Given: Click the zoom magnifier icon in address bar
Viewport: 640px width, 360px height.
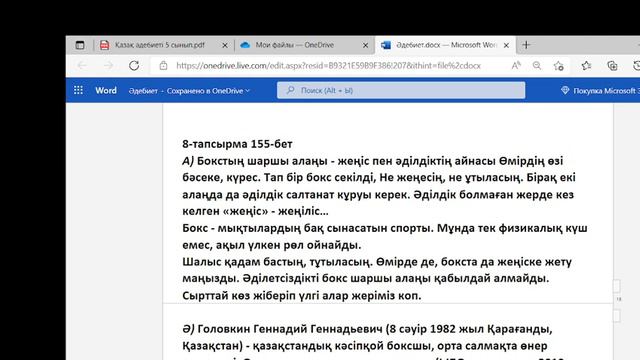Looking at the screenshot, I should [x=537, y=65].
